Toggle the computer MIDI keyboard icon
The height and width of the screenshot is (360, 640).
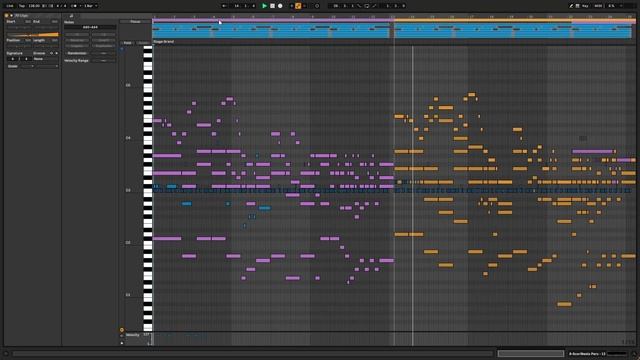pyautogui.click(x=578, y=6)
